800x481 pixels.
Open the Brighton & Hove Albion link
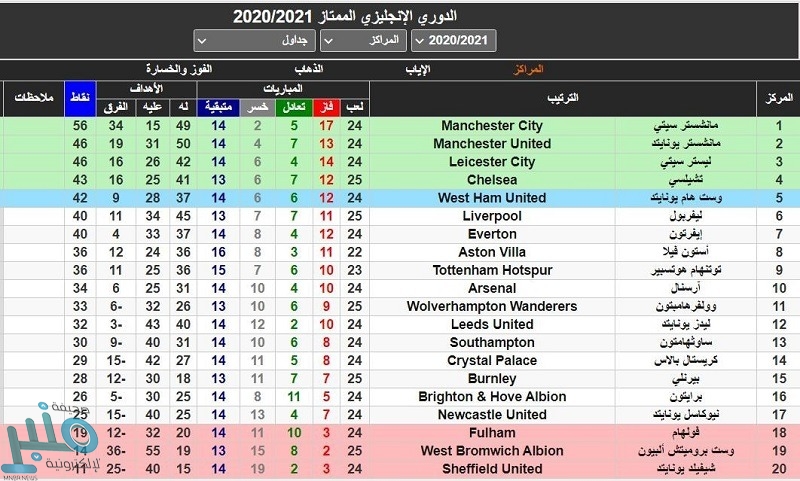tap(492, 397)
